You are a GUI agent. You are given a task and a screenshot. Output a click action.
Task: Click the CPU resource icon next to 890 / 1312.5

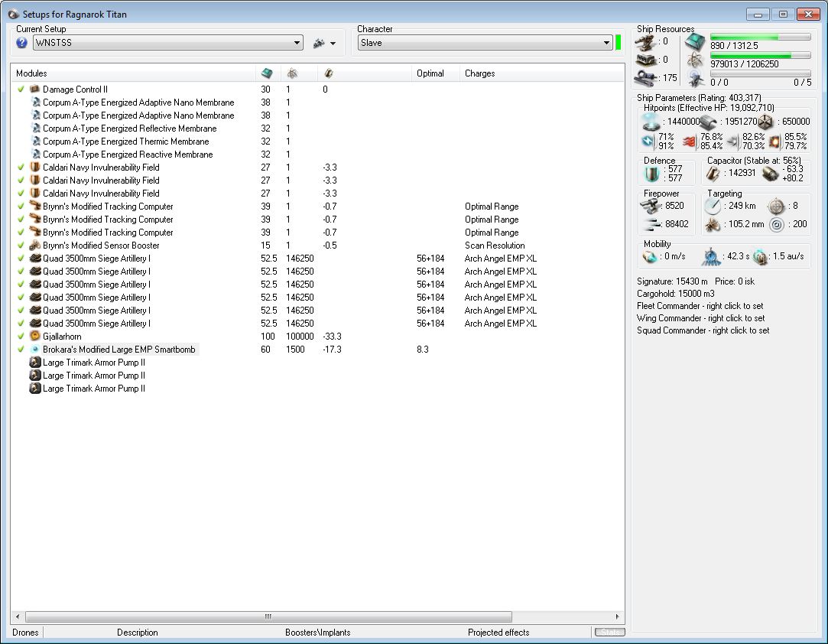[696, 42]
